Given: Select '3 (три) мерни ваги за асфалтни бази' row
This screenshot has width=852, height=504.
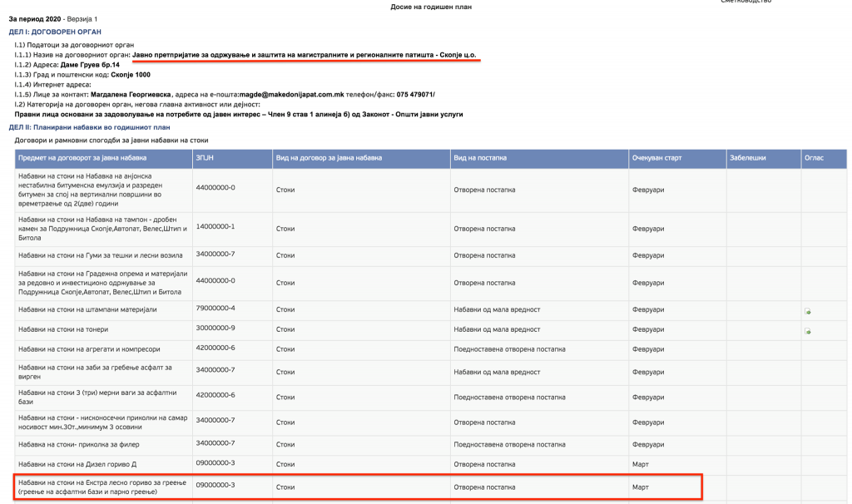Looking at the screenshot, I should [430, 397].
